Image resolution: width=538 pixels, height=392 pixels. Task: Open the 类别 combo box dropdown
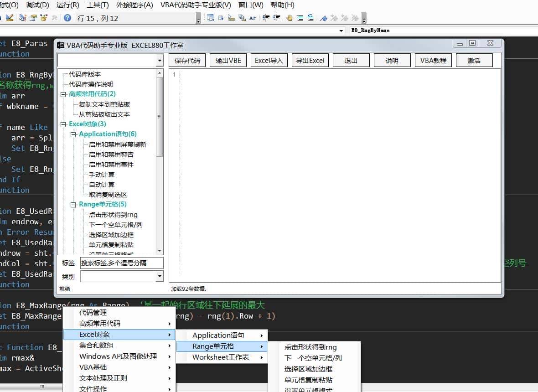(159, 276)
